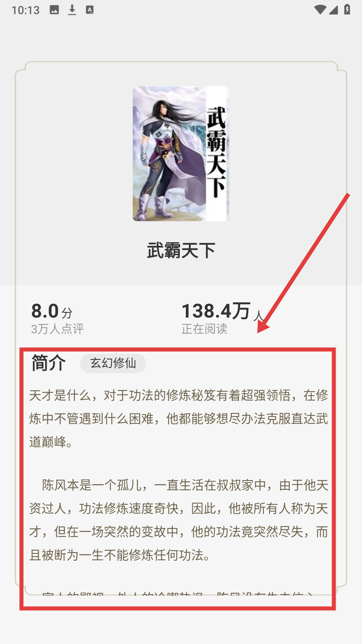Tap the 10:13 clock in status bar
Image resolution: width=362 pixels, height=644 pixels.
pos(26,10)
